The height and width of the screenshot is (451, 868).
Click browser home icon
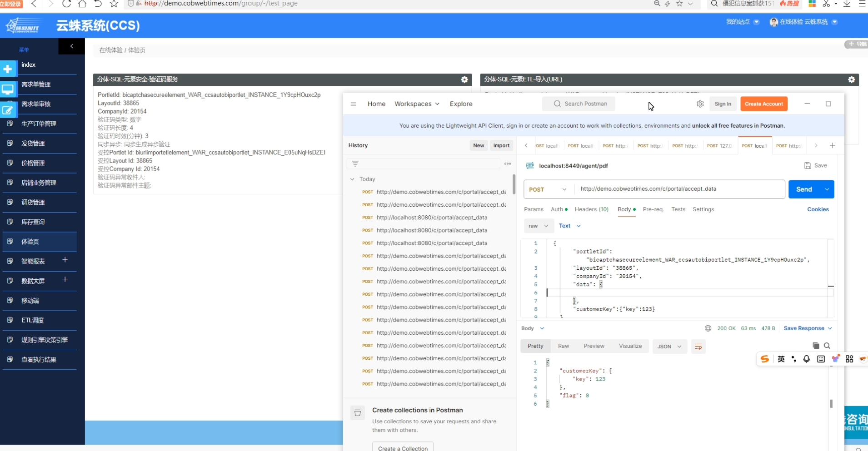click(x=82, y=4)
